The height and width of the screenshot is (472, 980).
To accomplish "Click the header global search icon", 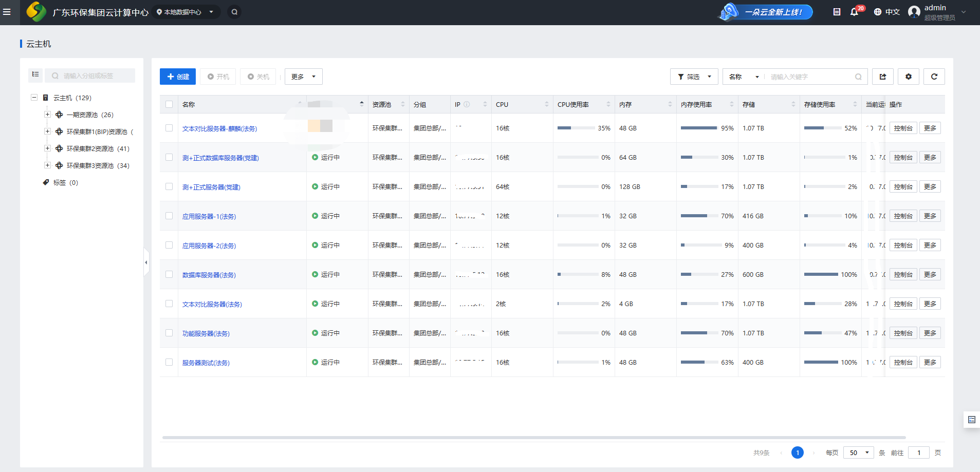I will pyautogui.click(x=234, y=12).
